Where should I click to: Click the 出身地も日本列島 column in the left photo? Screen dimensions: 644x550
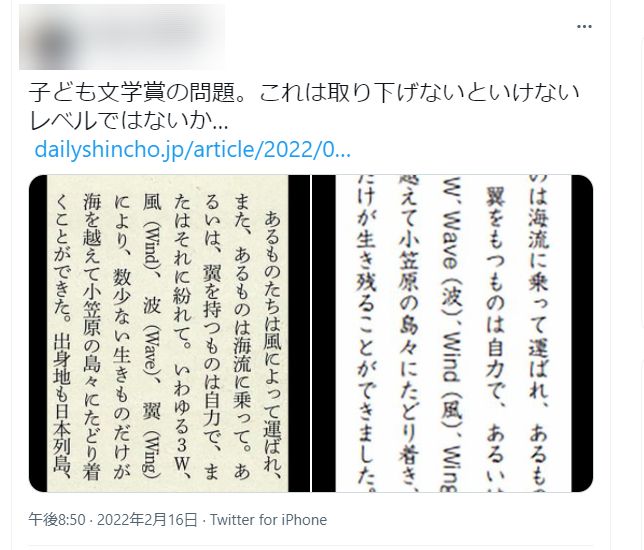tap(62, 404)
